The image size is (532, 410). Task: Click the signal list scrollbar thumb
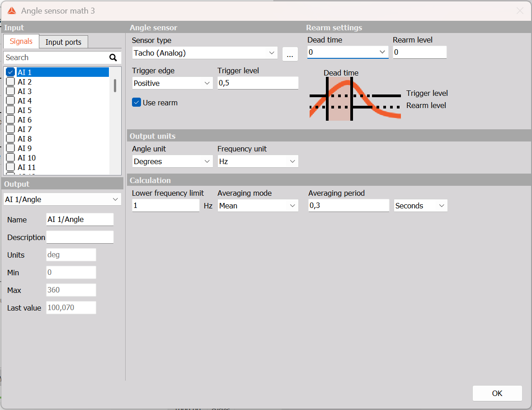(115, 85)
